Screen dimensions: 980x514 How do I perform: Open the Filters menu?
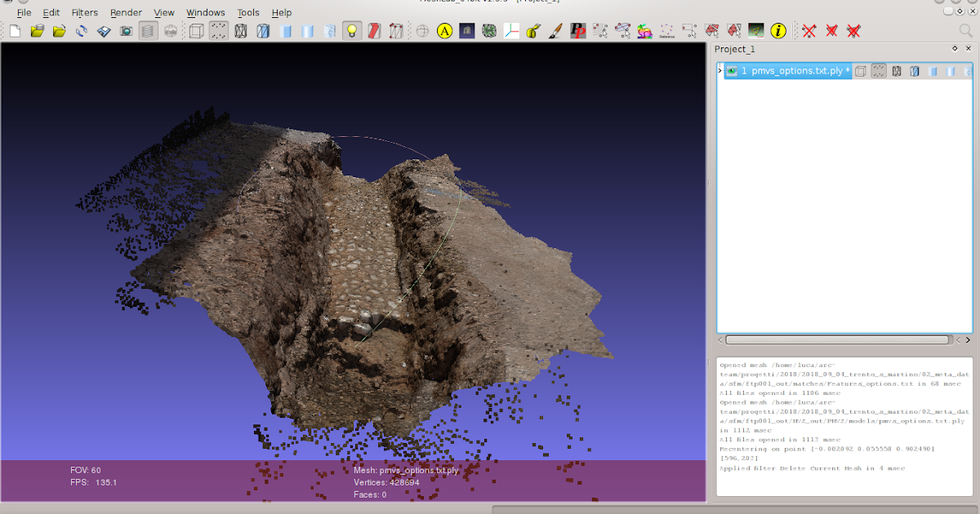click(x=84, y=12)
